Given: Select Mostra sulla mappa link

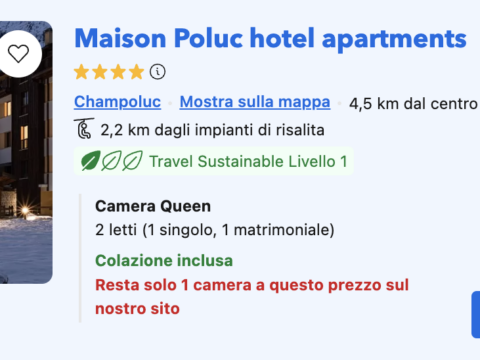Looking at the screenshot, I should pyautogui.click(x=255, y=102).
